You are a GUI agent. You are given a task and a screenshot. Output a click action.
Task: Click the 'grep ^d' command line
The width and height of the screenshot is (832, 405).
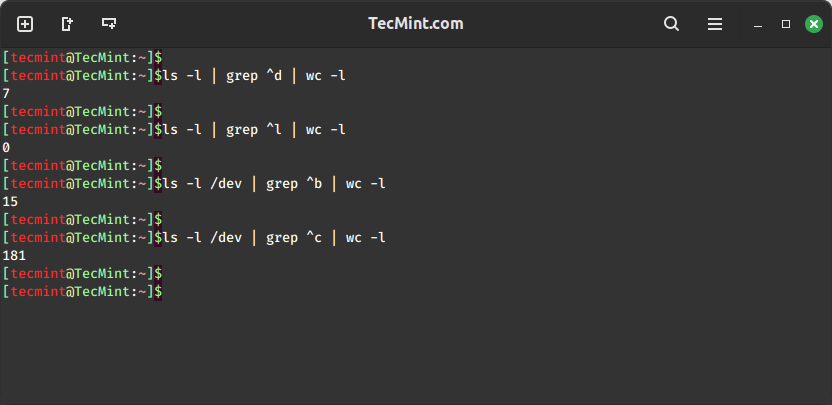click(254, 75)
